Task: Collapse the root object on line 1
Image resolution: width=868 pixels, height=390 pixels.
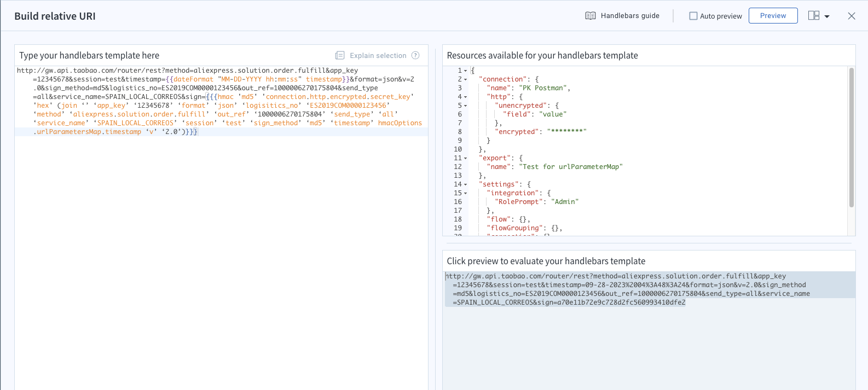Action: click(x=466, y=71)
